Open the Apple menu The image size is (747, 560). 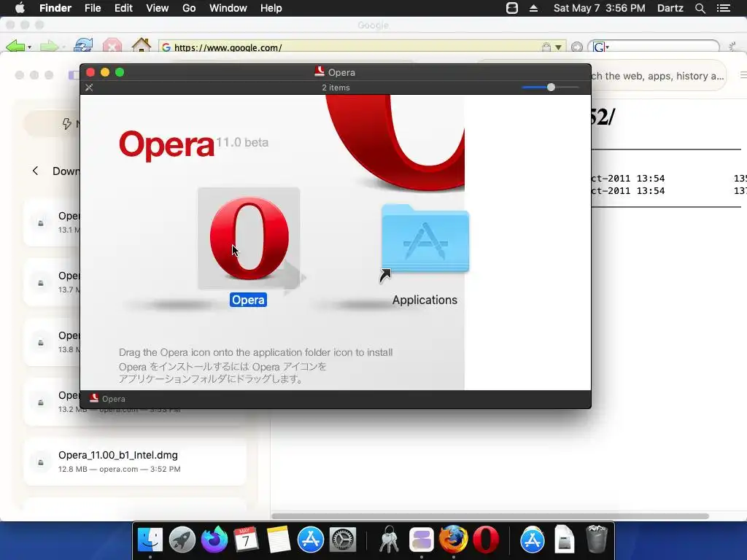[x=20, y=8]
